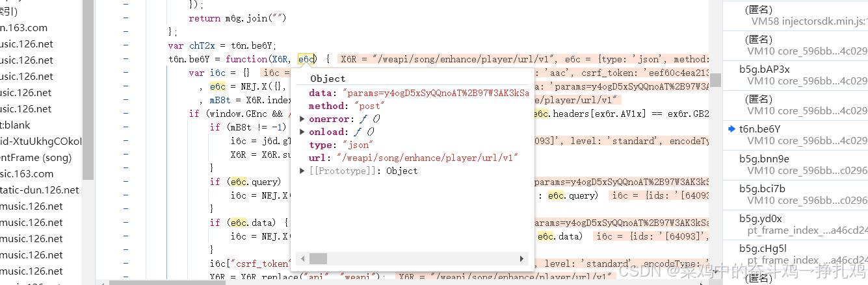This screenshot has height=285, width=868.
Task: Click the url "/weapi/song/enhance/player/url/v1" value
Action: 427,158
